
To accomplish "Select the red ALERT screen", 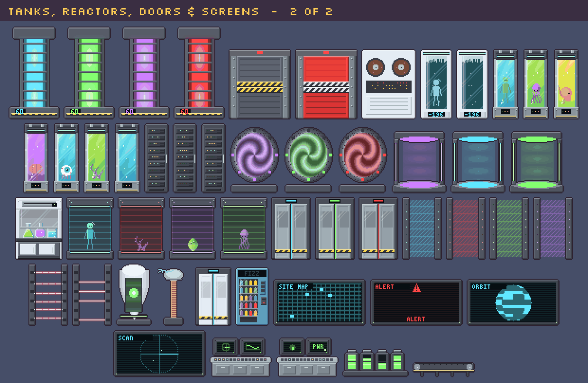I will coord(416,302).
